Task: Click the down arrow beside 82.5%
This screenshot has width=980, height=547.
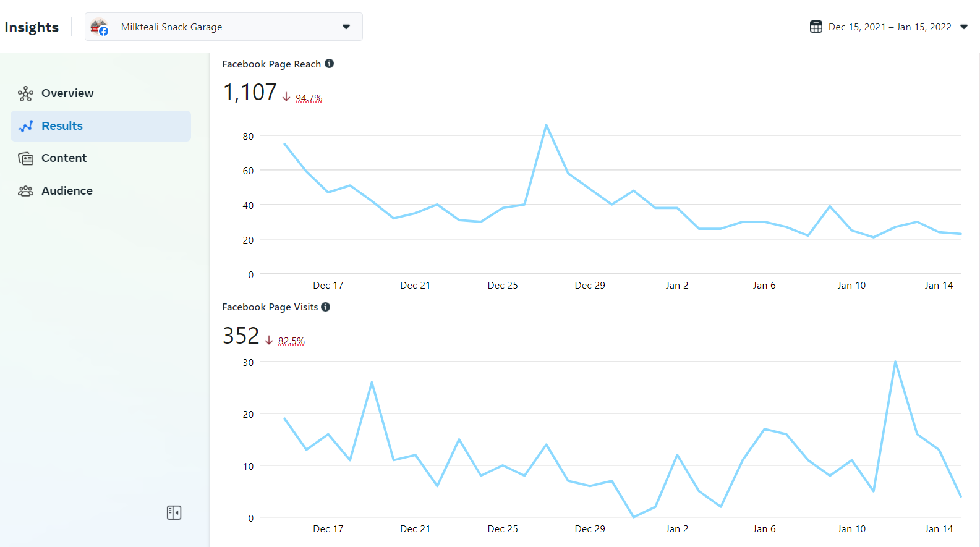Action: [x=269, y=340]
